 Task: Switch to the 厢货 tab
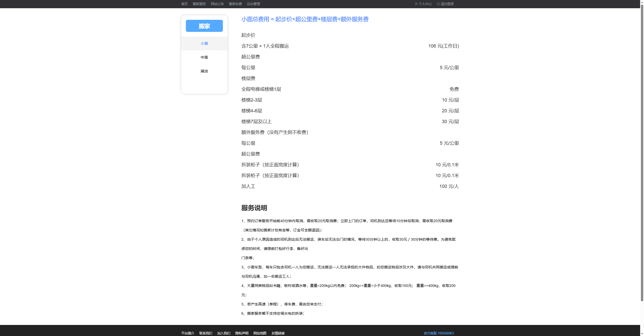click(204, 71)
